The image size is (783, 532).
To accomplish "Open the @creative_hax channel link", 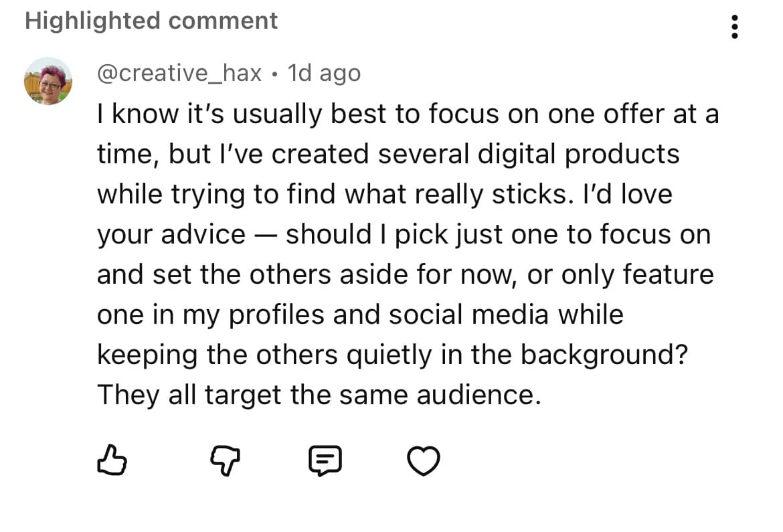I will [179, 73].
